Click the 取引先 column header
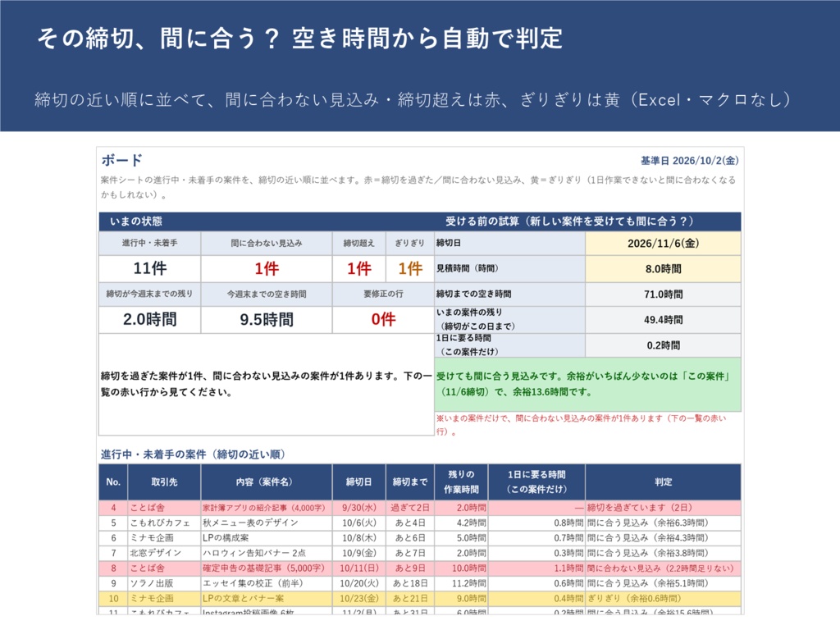Image resolution: width=840 pixels, height=630 pixels. coord(164,482)
